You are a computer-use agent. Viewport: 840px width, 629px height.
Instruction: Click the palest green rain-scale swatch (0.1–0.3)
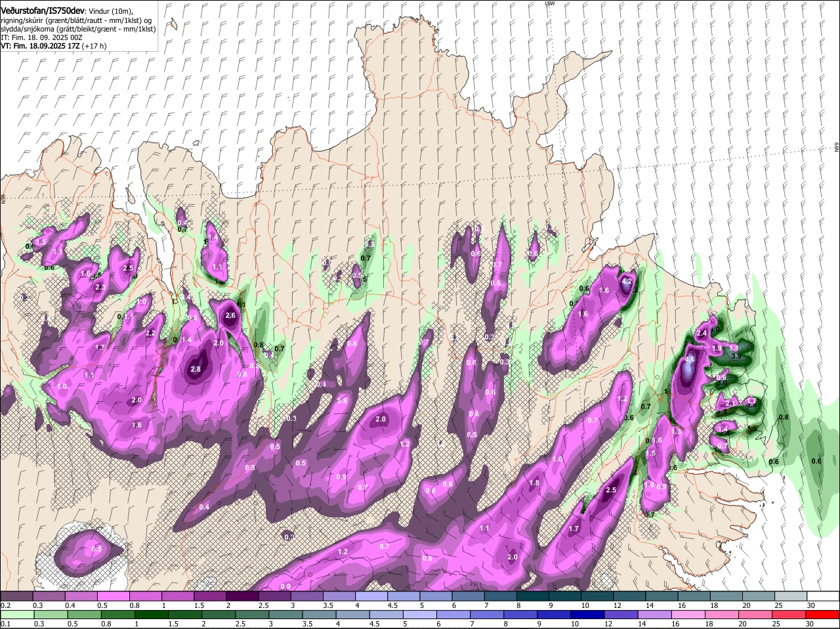(16, 615)
